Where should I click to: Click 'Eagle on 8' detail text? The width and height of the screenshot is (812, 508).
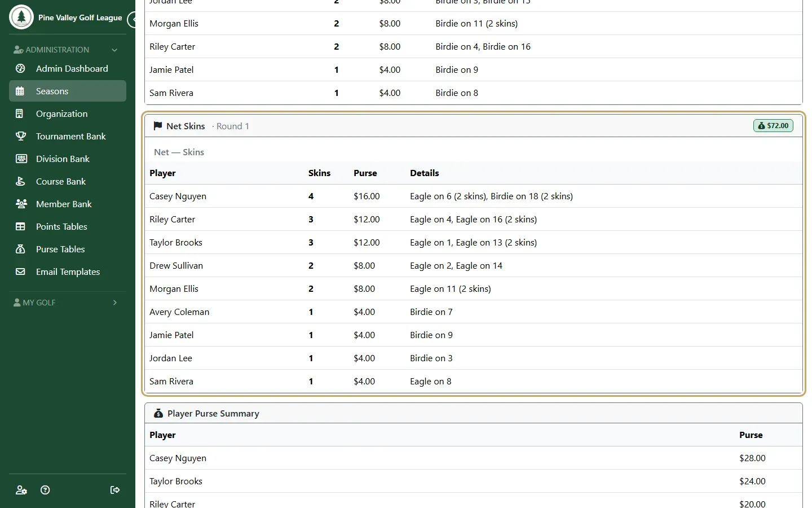(430, 382)
